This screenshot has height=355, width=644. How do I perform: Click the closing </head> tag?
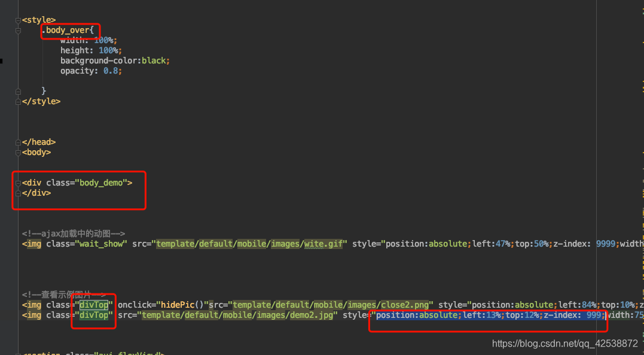pos(39,142)
